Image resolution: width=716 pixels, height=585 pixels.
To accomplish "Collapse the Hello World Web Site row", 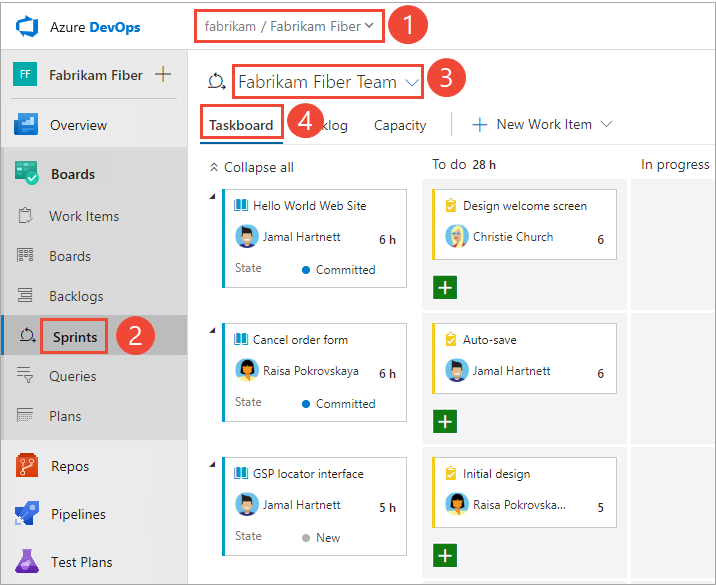I will pos(212,197).
